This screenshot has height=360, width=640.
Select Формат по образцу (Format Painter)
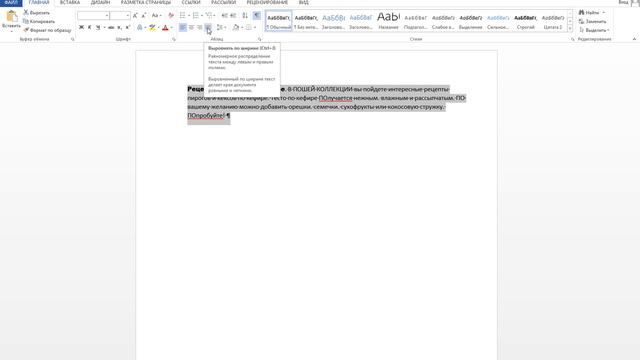coord(47,30)
